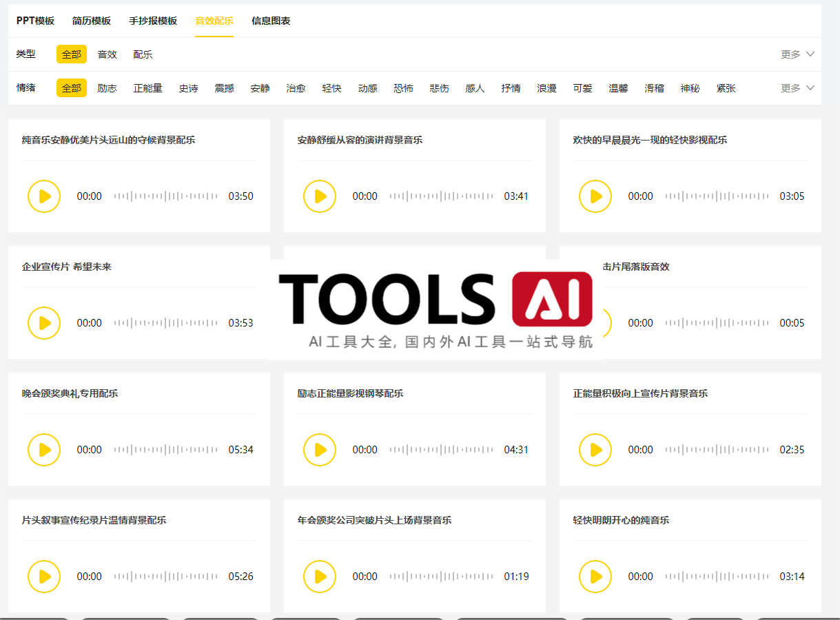
Task: Play the 励志正能量影视钢琴配乐 track
Action: click(x=320, y=450)
